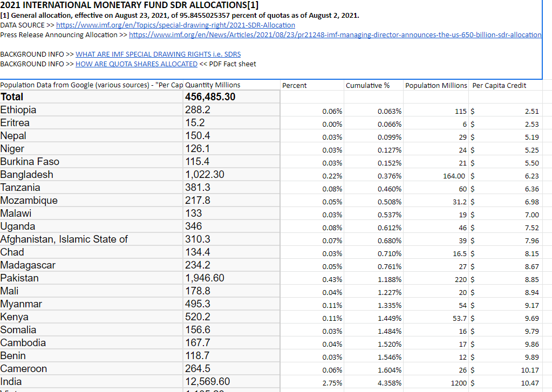Select the 'Pakistan' cell
Viewport: 552px width, 392px height.
tap(92, 278)
